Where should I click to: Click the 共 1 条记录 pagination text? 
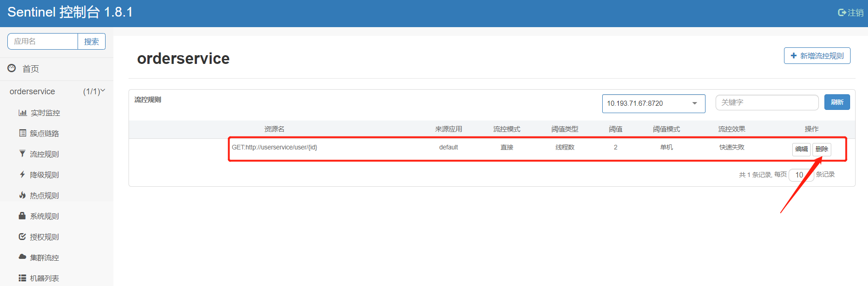click(x=755, y=175)
